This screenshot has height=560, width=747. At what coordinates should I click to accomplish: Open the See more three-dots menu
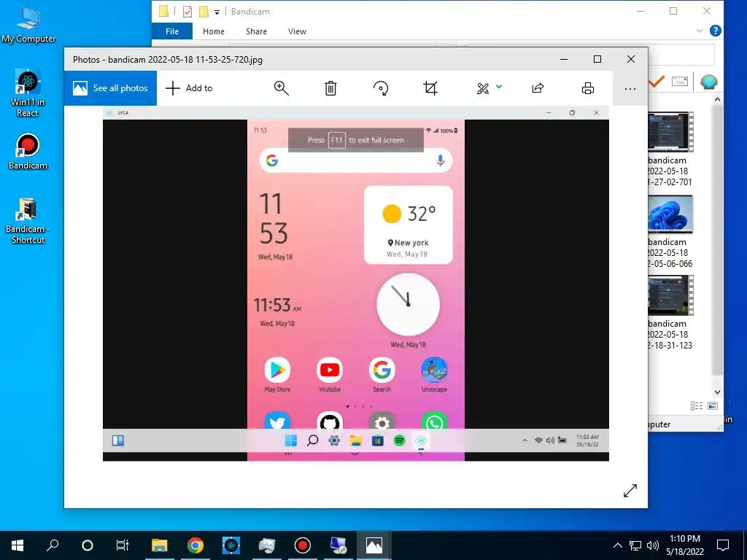[630, 88]
